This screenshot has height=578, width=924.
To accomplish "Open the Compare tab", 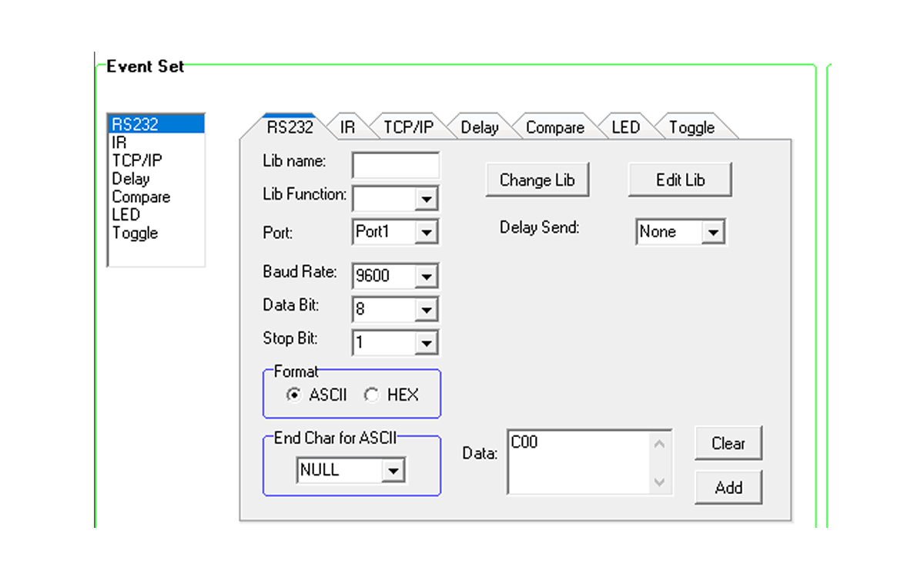I will click(554, 128).
